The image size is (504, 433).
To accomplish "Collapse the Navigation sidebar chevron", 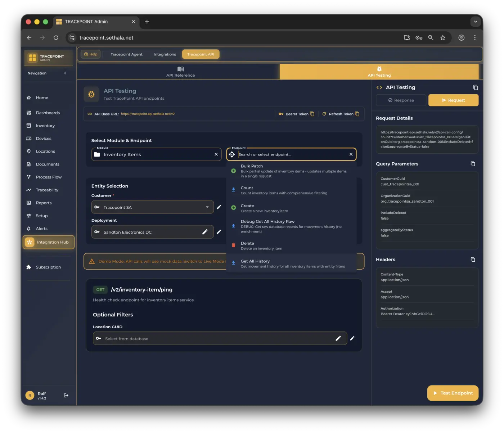I will (x=65, y=73).
